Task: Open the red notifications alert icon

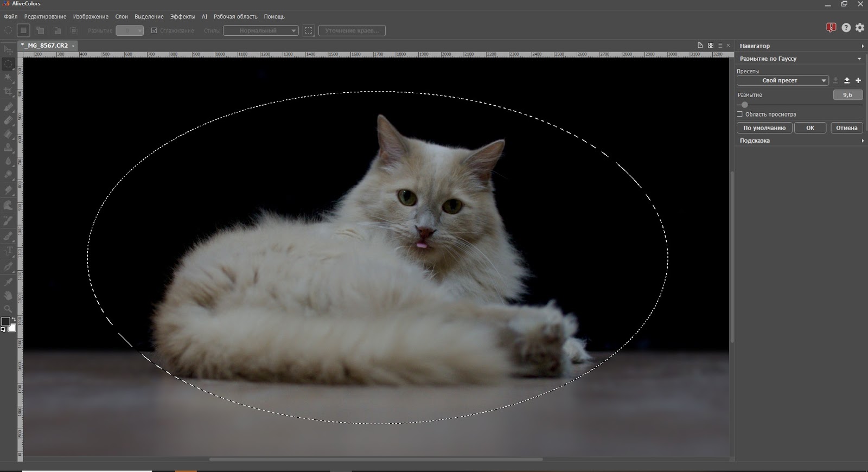Action: pos(831,27)
